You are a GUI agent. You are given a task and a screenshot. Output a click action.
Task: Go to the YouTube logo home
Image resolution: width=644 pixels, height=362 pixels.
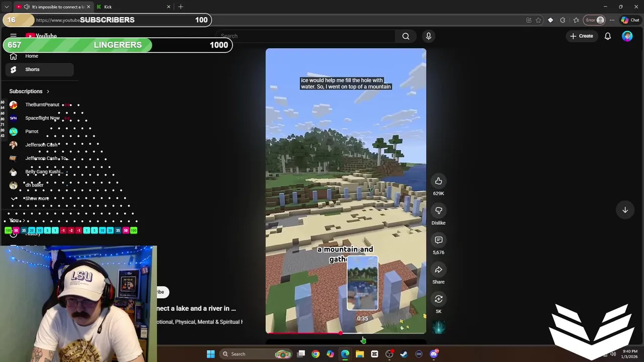(x=41, y=36)
